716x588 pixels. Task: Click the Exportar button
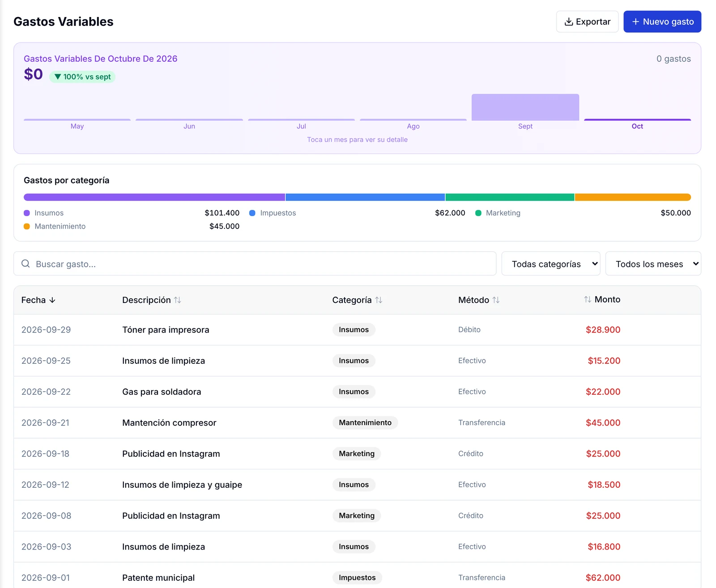pyautogui.click(x=587, y=22)
